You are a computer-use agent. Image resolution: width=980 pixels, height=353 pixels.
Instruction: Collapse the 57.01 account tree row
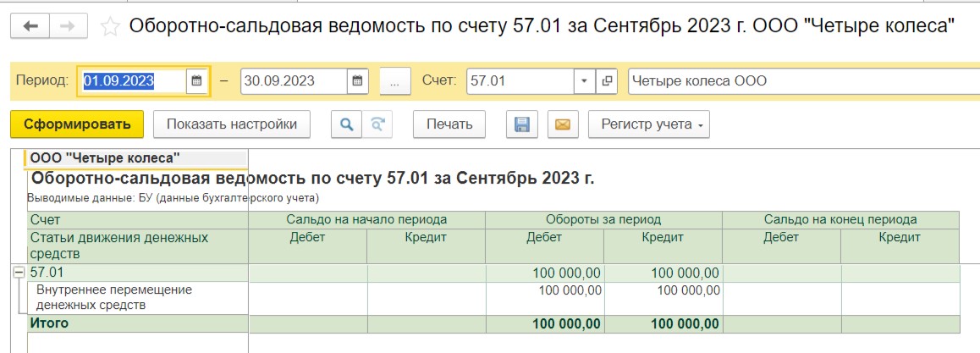point(19,273)
